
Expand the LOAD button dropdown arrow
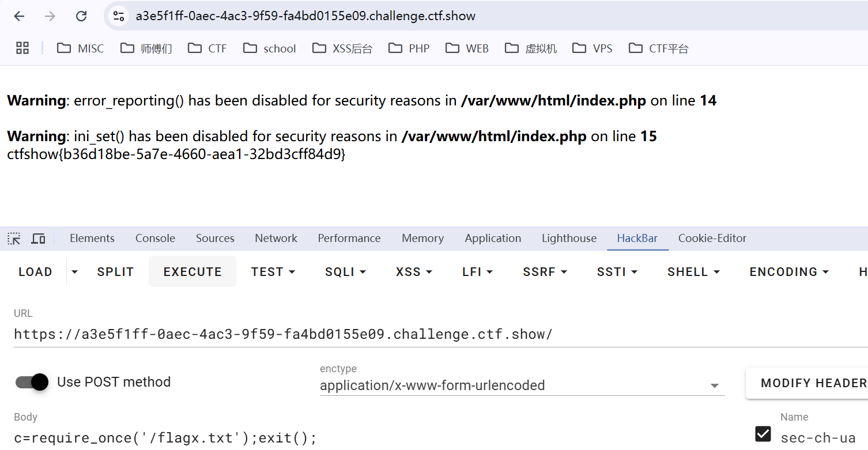(x=74, y=272)
